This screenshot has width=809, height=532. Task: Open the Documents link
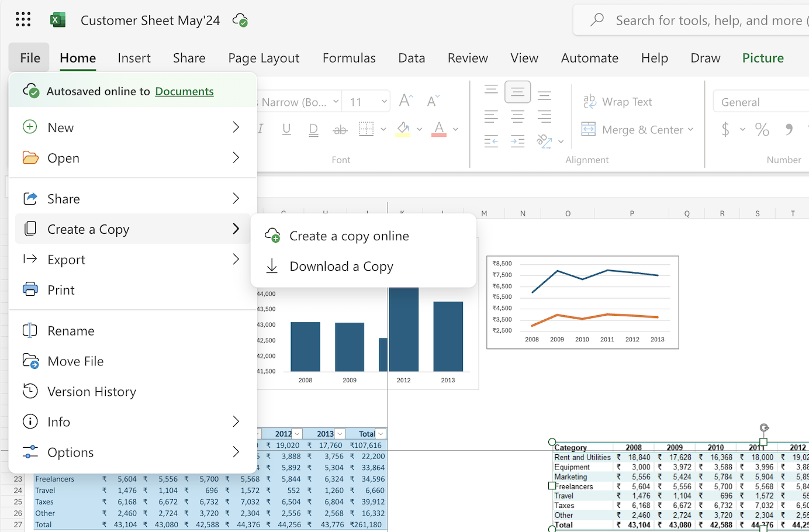coord(184,91)
